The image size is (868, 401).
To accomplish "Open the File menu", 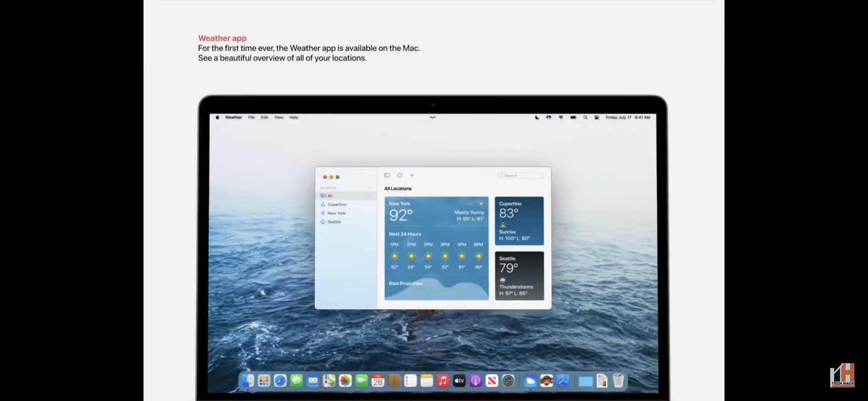I will (251, 117).
